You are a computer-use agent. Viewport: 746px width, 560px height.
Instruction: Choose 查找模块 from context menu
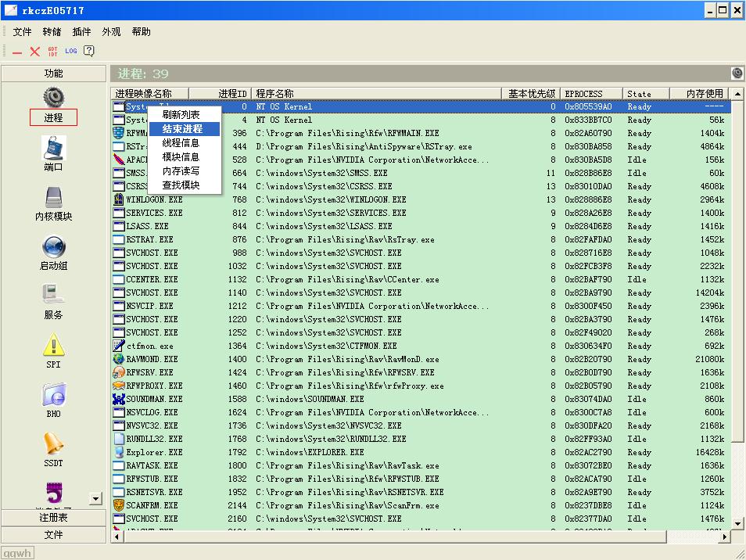pyautogui.click(x=185, y=185)
